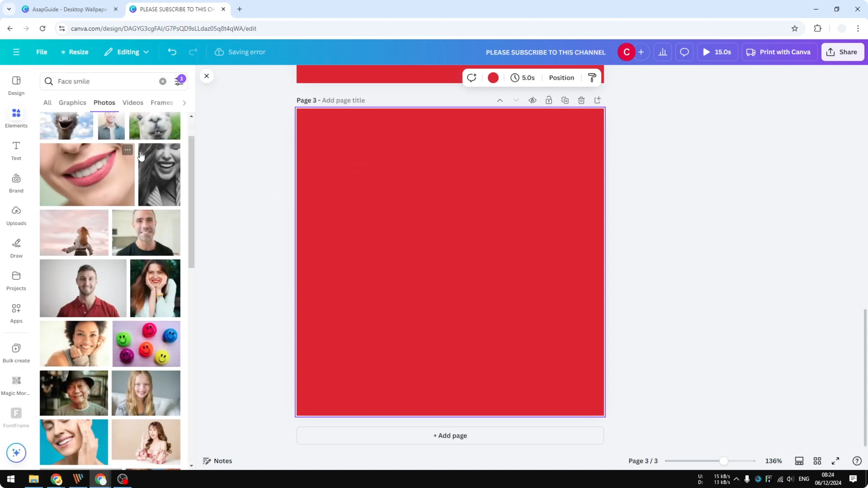Select the smiling red lips photo thumbnail
This screenshot has width=868, height=488.
tap(87, 174)
